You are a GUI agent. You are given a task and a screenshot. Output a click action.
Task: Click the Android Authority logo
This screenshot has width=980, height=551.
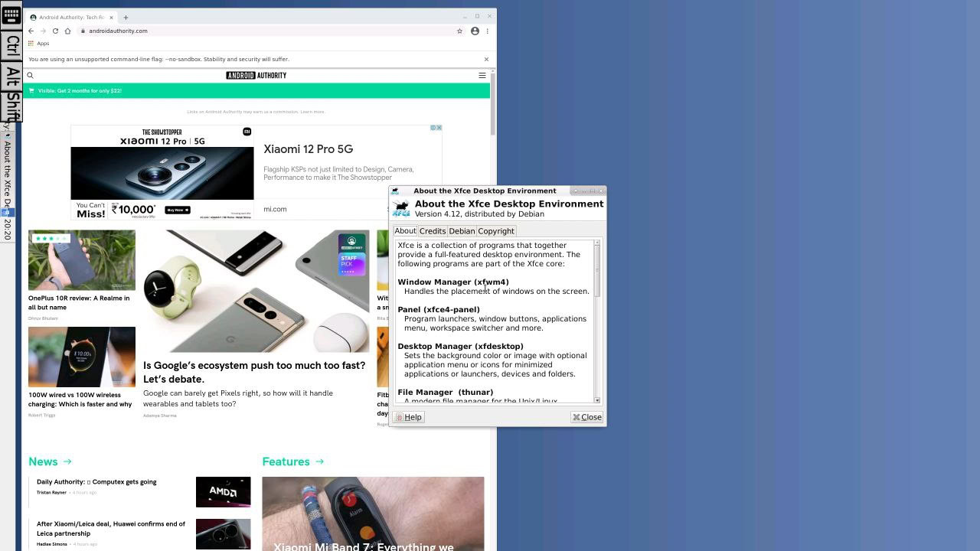tap(256, 75)
